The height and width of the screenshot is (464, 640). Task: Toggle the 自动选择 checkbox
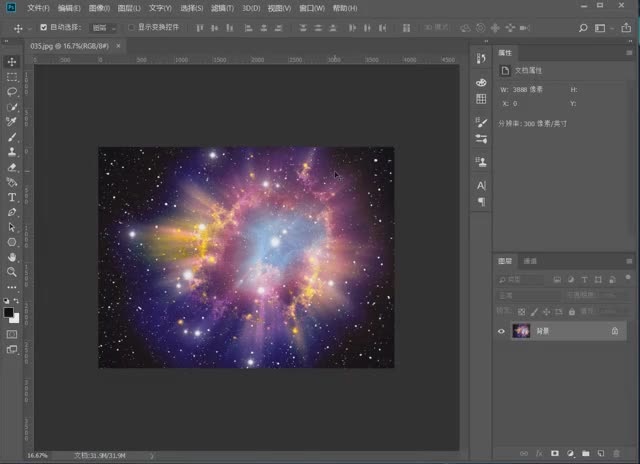pos(44,27)
